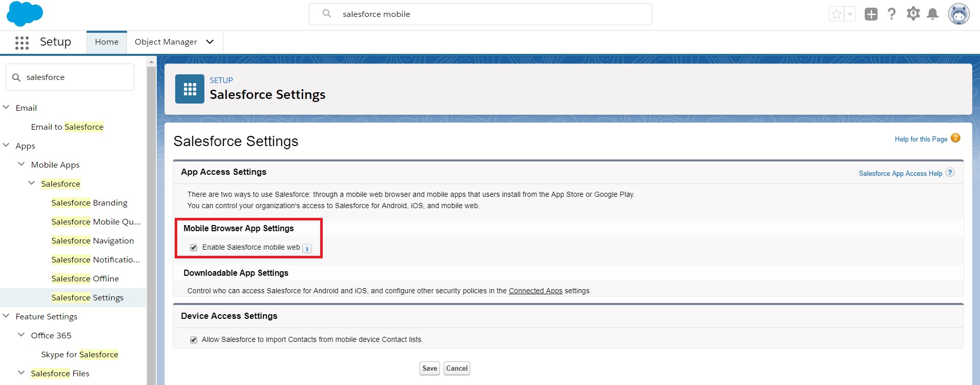Click the favorites star icon
980x385 pixels.
[837, 14]
